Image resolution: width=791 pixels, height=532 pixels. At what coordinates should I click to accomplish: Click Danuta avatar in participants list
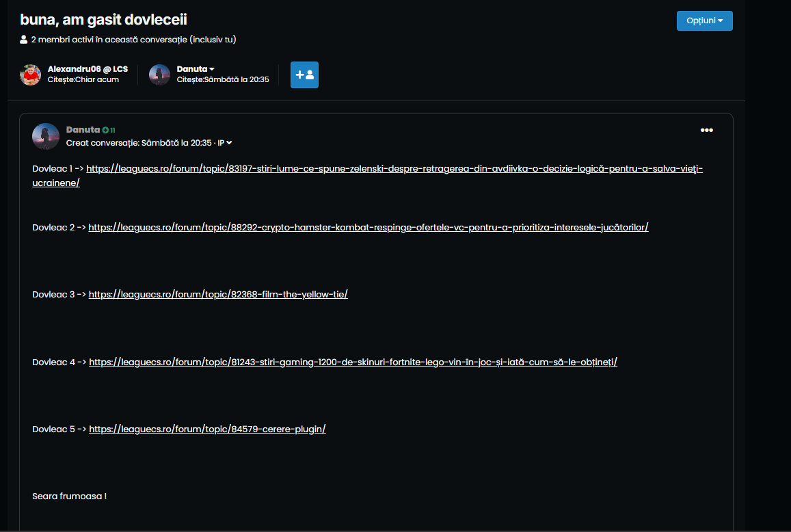coord(159,75)
